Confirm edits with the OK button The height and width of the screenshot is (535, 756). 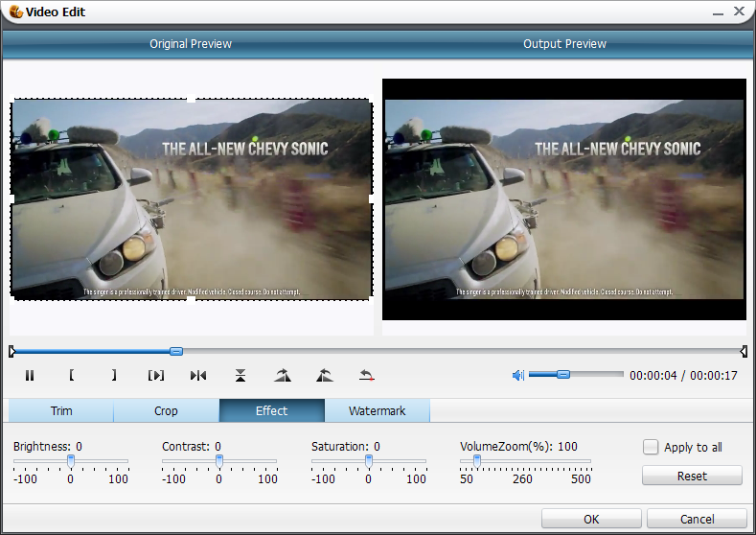[x=591, y=519]
